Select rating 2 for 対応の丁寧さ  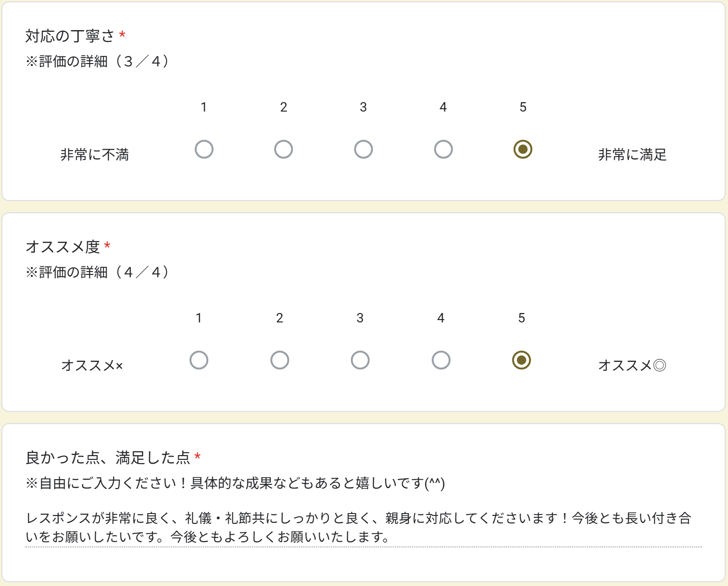(x=284, y=149)
